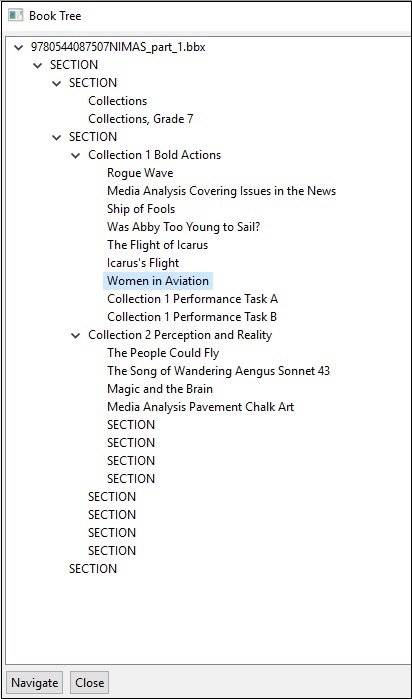
Task: Select The People Could Fly
Action: 163,353
